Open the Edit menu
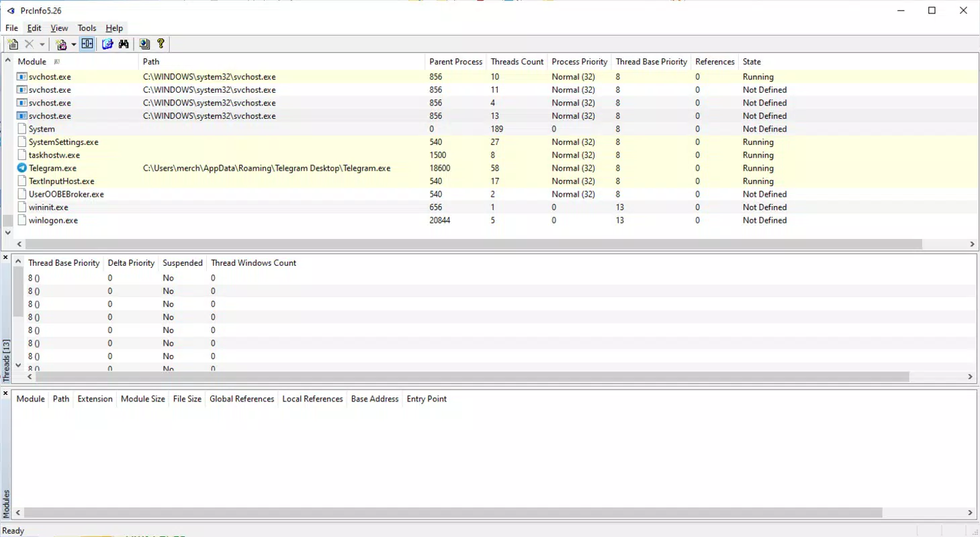 point(34,28)
